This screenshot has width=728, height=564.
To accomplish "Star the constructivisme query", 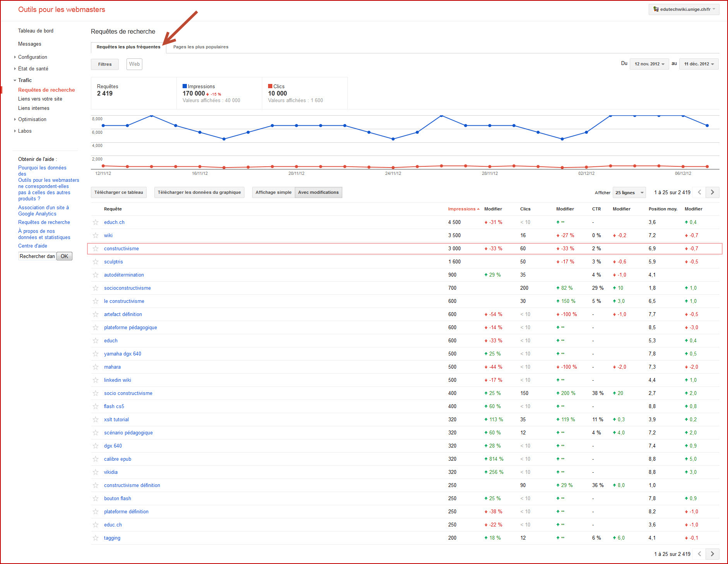I will point(96,248).
